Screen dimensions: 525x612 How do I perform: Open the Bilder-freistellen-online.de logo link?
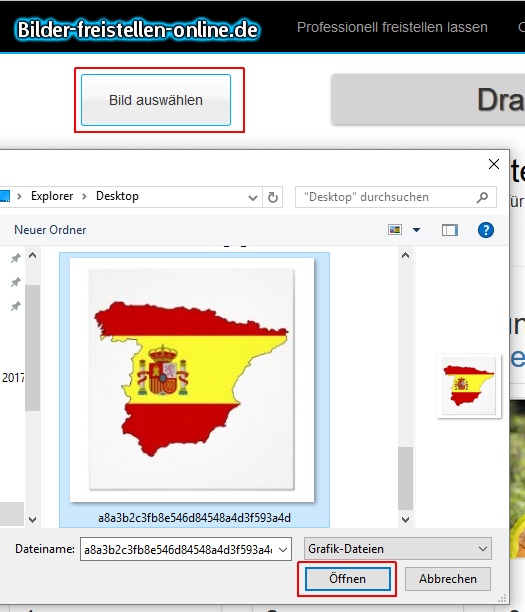[x=137, y=29]
